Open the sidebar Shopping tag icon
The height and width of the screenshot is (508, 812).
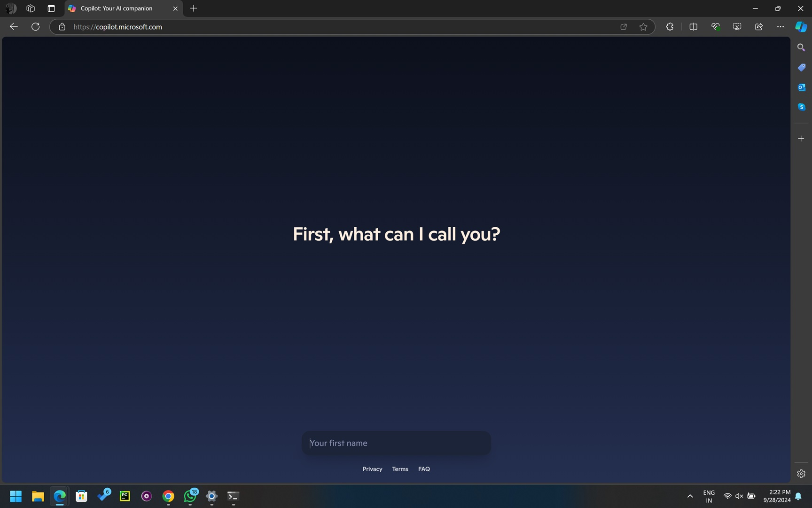801,68
